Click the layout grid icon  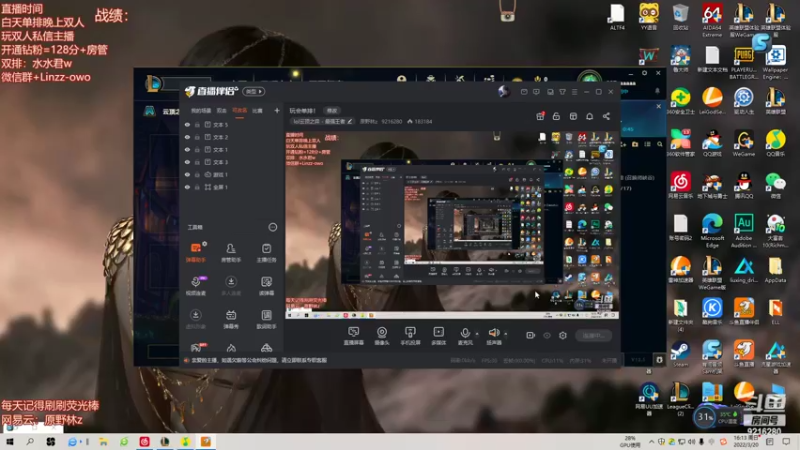coord(573,116)
